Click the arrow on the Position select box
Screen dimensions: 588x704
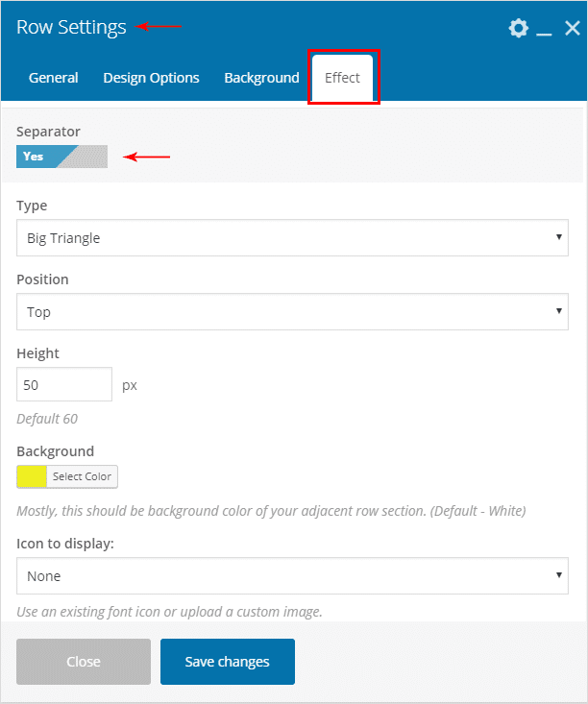pos(559,311)
